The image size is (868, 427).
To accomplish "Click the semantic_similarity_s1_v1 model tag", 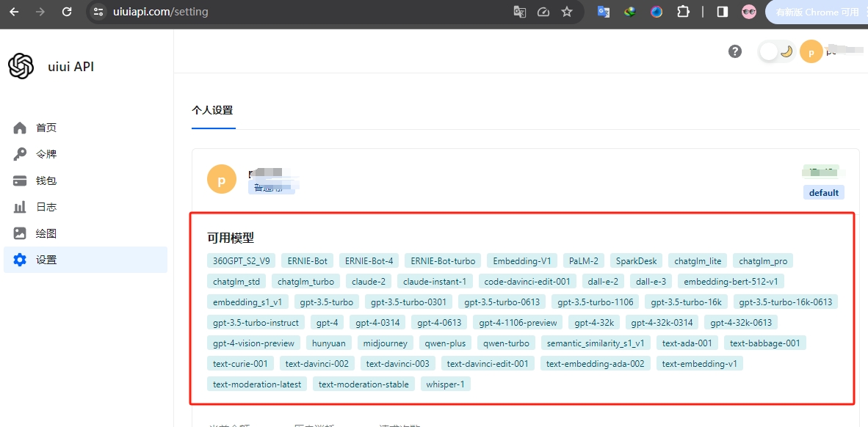I will pos(596,343).
